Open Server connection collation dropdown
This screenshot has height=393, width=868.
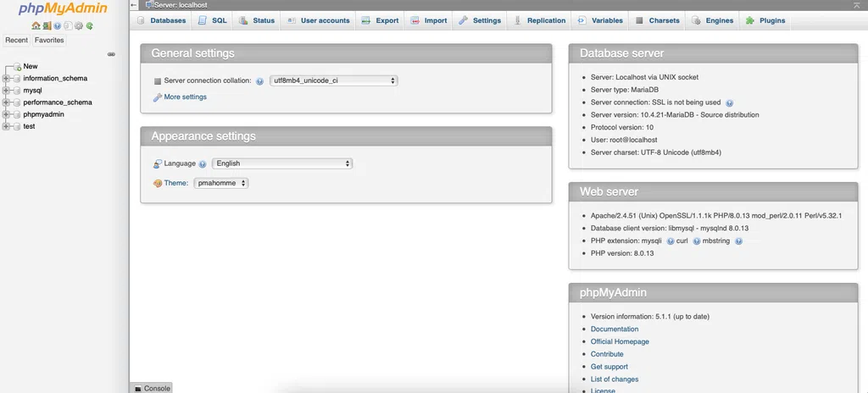coord(333,80)
